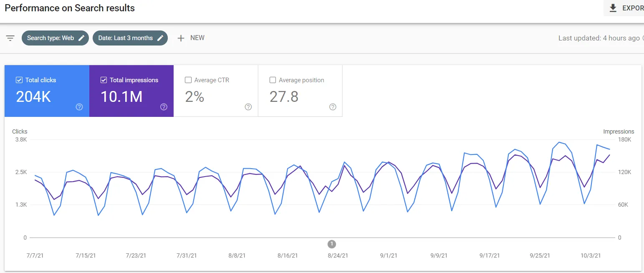Viewport: 644px width, 273px height.
Task: Open help icon on Average position card
Action: pos(333,107)
